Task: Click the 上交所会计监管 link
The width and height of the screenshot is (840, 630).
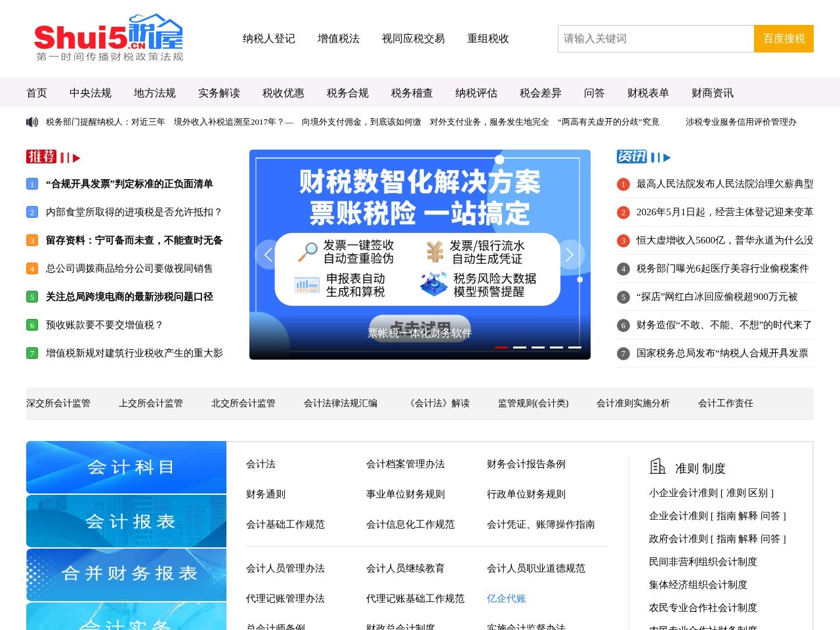Action: [x=151, y=403]
